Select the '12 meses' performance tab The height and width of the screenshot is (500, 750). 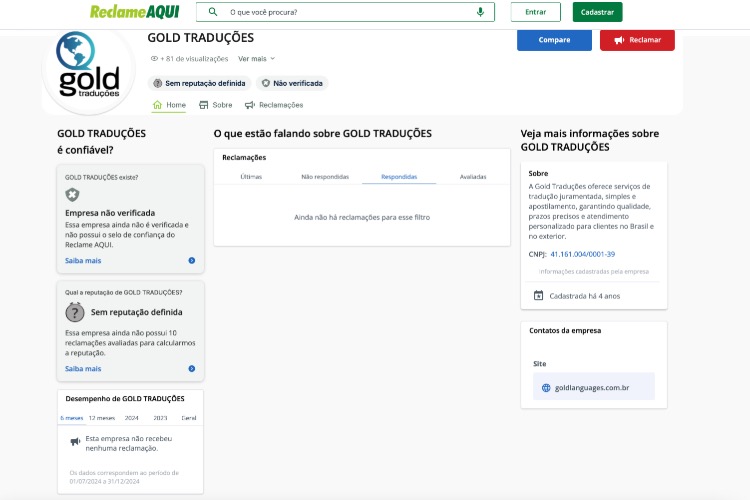[x=102, y=418]
